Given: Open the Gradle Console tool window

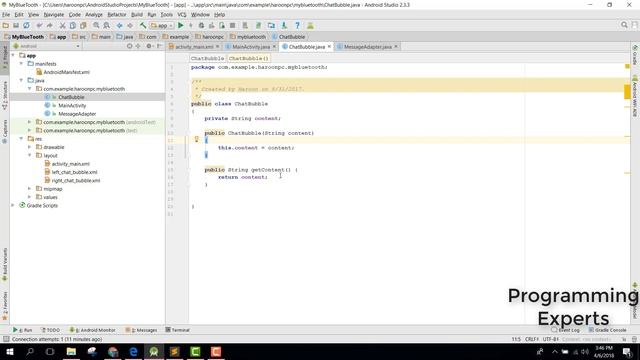Looking at the screenshot, I should tap(607, 330).
